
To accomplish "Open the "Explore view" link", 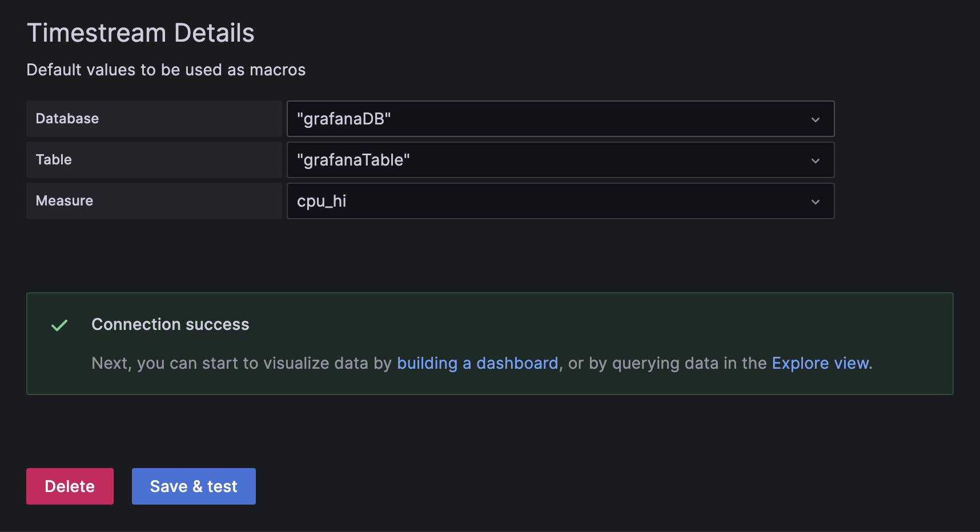I will 821,363.
